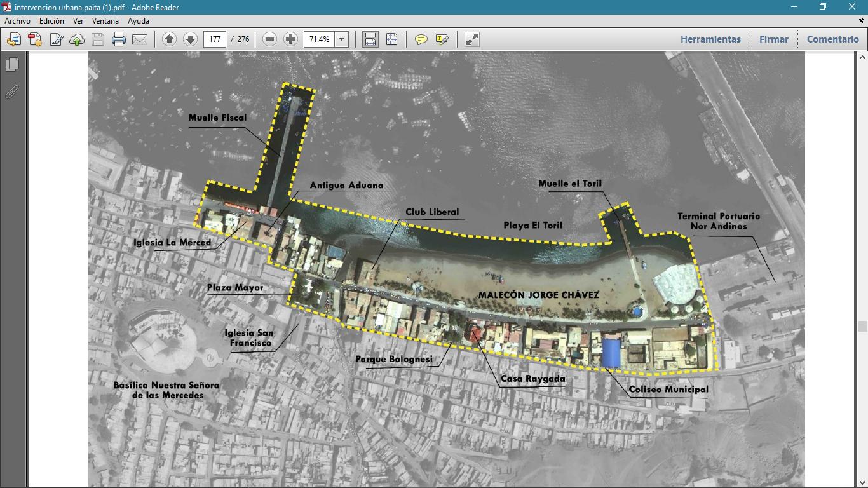
Task: Click the vertical scrollbar thumb
Action: [862, 327]
